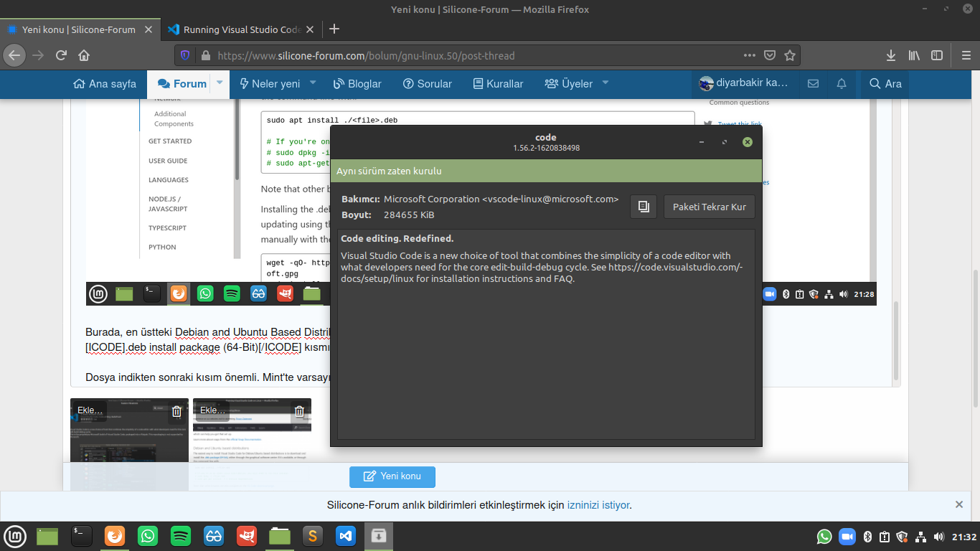Switch to Running Visual Studio Code tab
The image size is (980, 551).
[240, 29]
